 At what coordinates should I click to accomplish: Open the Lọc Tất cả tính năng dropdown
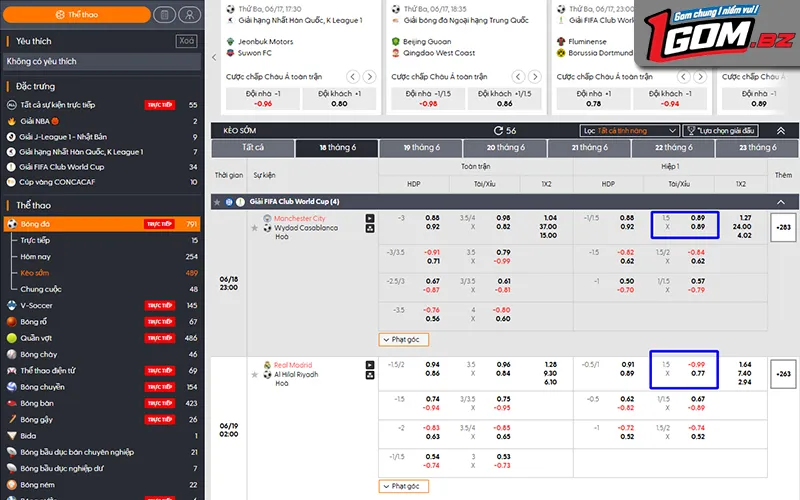[x=630, y=131]
